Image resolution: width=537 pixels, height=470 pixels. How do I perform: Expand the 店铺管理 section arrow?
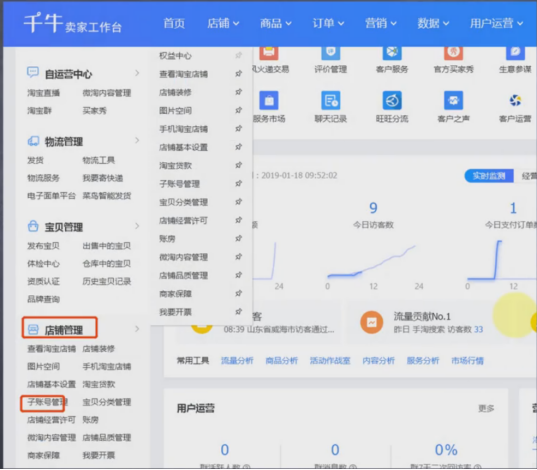tap(137, 329)
